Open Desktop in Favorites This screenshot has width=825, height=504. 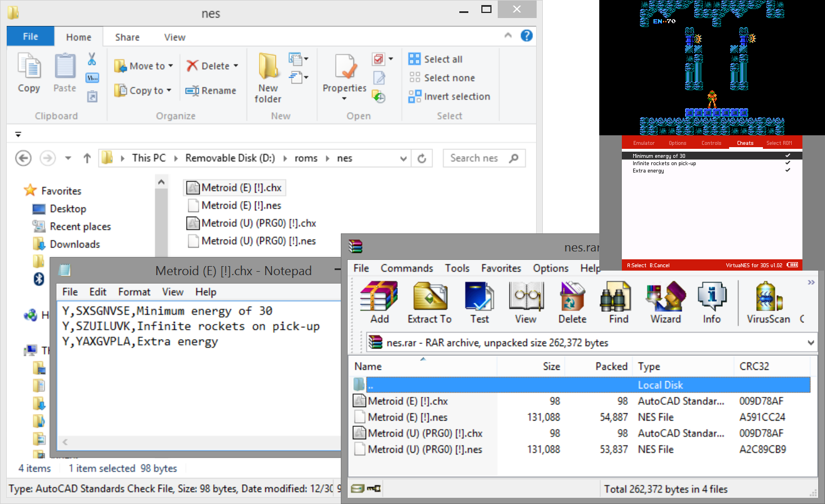pos(59,209)
